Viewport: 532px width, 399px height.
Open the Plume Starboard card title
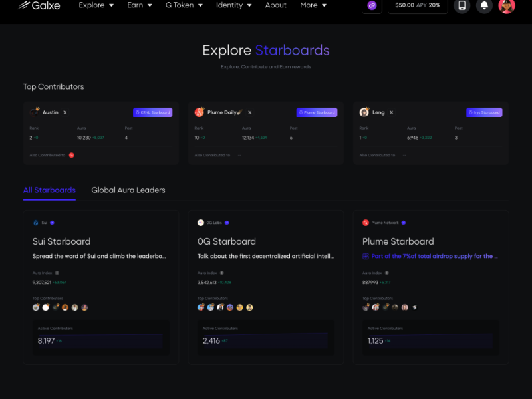pos(398,241)
